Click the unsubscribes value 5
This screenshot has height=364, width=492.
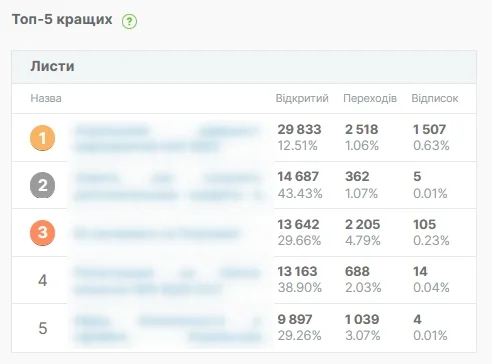[x=417, y=176]
